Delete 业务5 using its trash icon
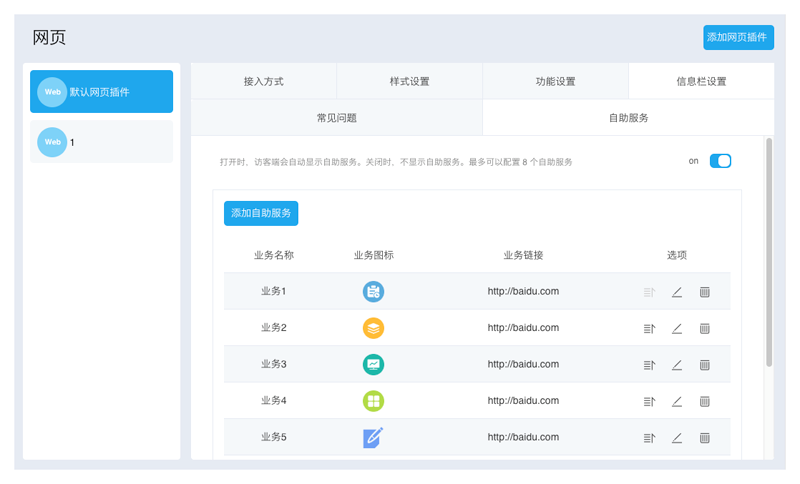The width and height of the screenshot is (800, 484). pos(704,438)
